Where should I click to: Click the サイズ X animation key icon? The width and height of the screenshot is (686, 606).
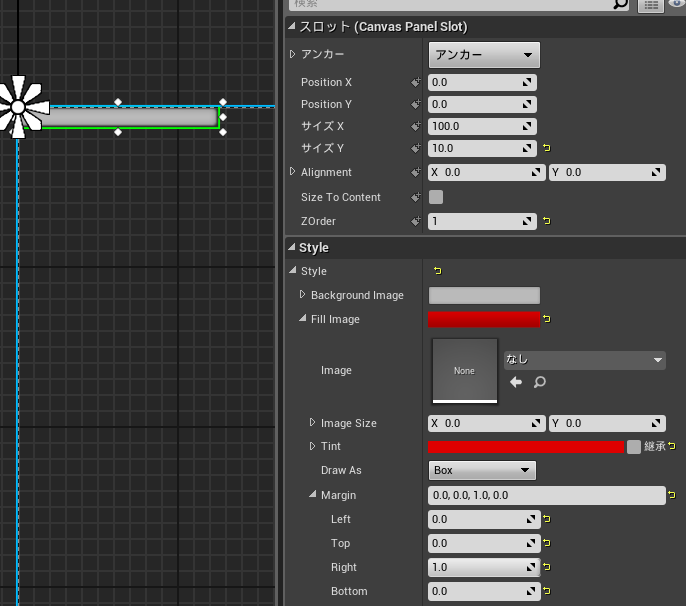416,126
